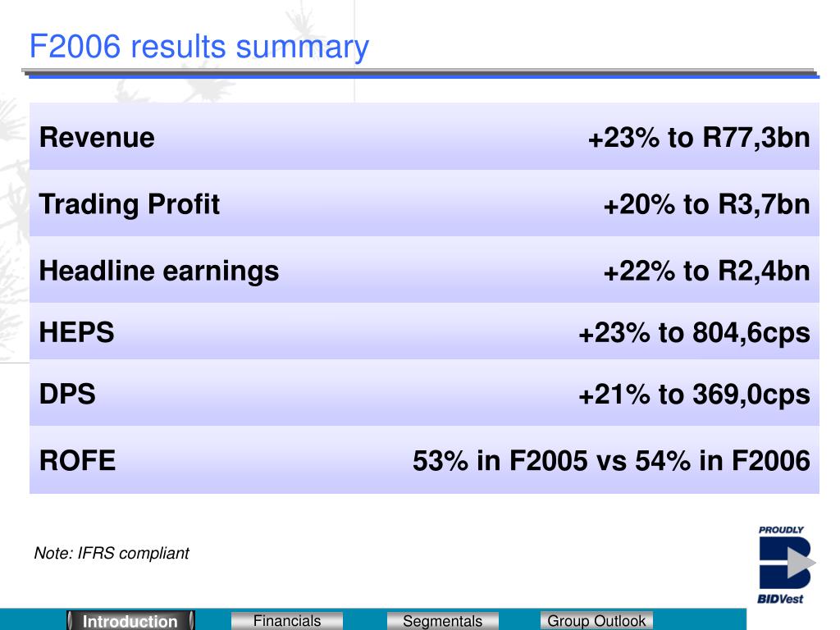Click the 'DPS' row label
The image size is (840, 630).
point(67,394)
